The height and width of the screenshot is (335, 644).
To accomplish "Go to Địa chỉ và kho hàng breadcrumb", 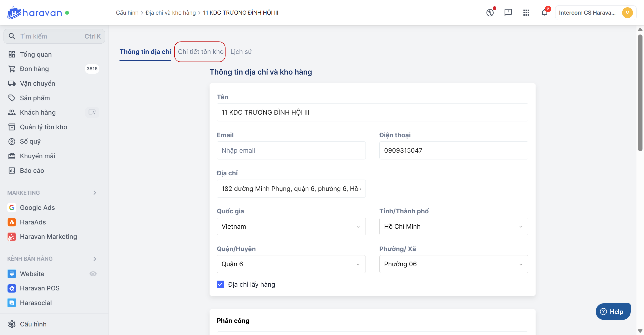I will click(x=171, y=13).
